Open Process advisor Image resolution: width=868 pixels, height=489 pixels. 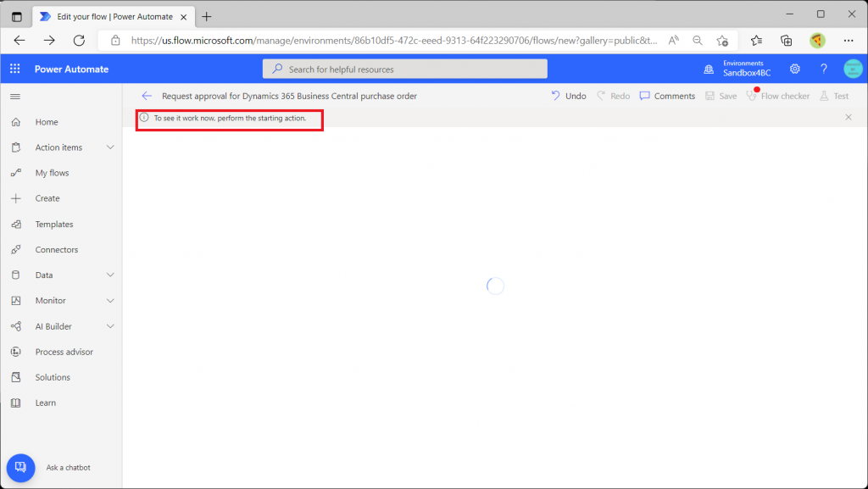(64, 352)
